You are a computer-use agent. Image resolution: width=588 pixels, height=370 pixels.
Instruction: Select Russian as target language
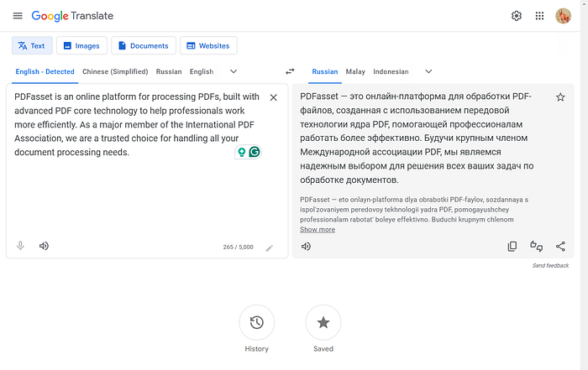[325, 71]
